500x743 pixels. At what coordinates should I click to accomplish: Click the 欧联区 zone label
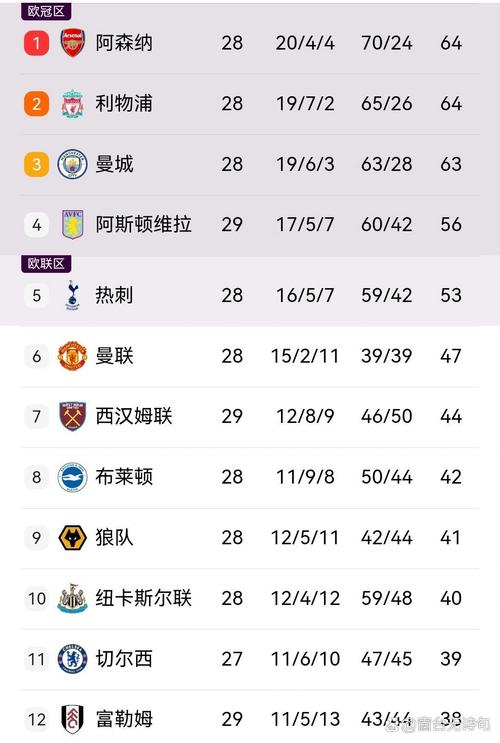point(46,263)
